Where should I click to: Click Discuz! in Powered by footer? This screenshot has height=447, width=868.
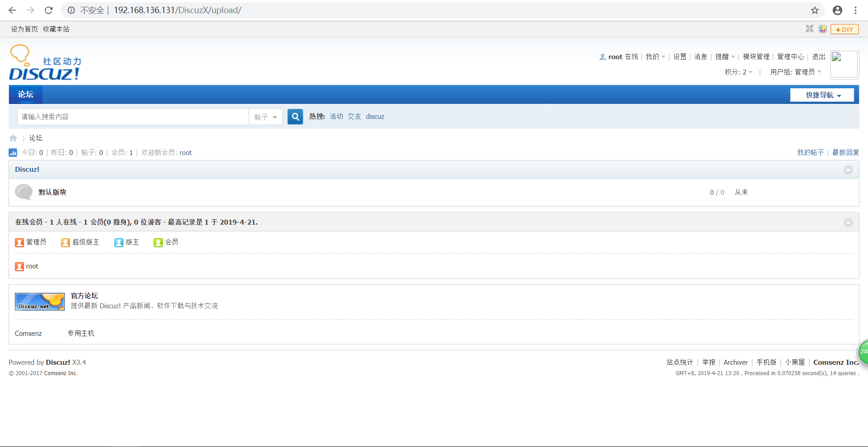tap(58, 362)
